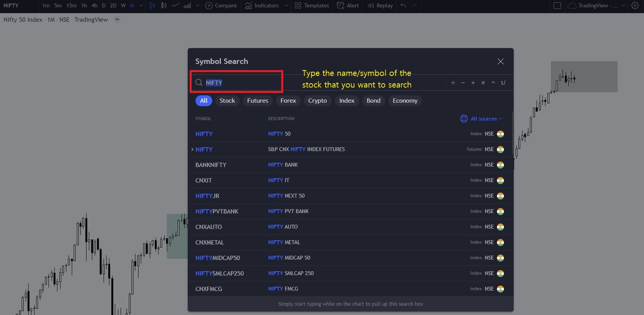Viewport: 644px width, 315px height.
Task: Select the highlighted M monthly interval
Action: [x=132, y=5]
